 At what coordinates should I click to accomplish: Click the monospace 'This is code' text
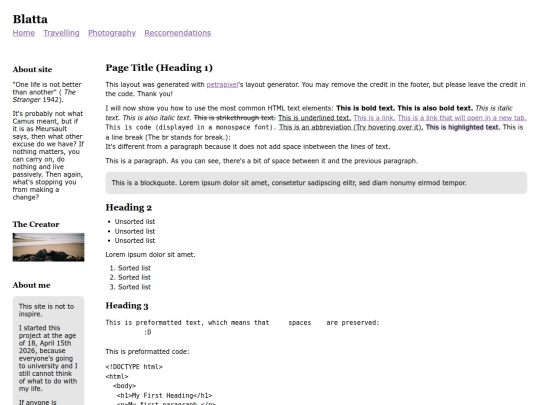[x=191, y=127]
